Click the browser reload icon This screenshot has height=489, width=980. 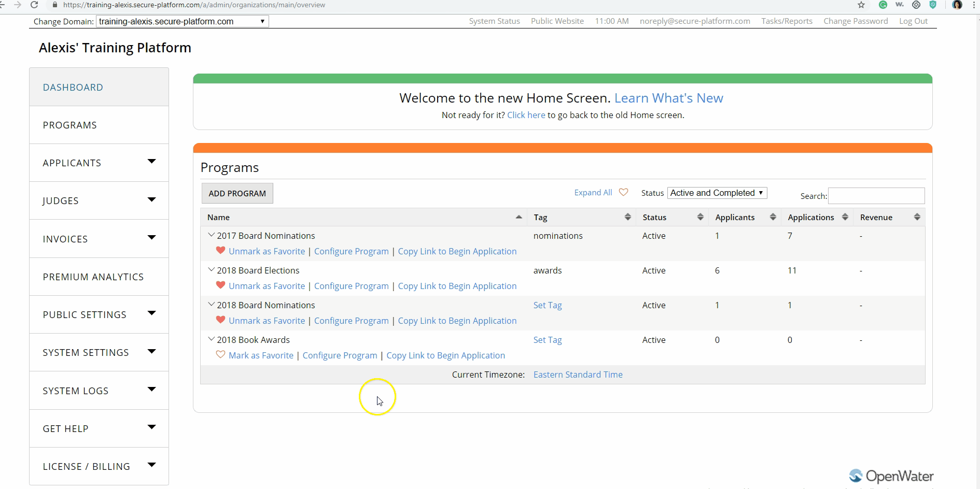pos(34,5)
